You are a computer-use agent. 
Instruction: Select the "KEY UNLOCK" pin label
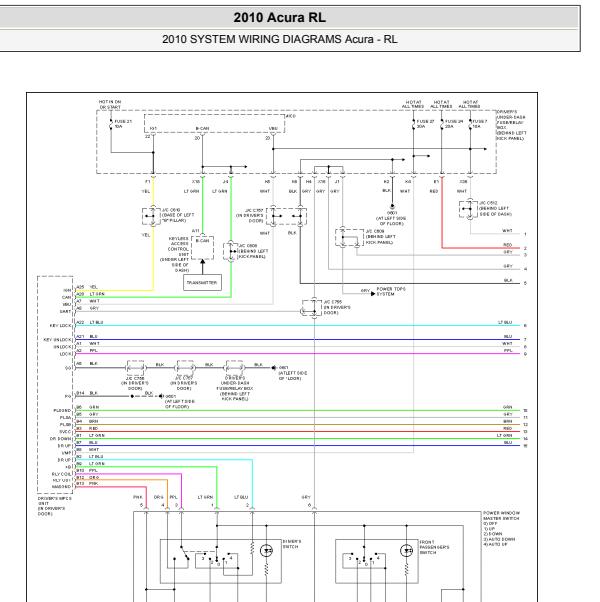click(58, 340)
